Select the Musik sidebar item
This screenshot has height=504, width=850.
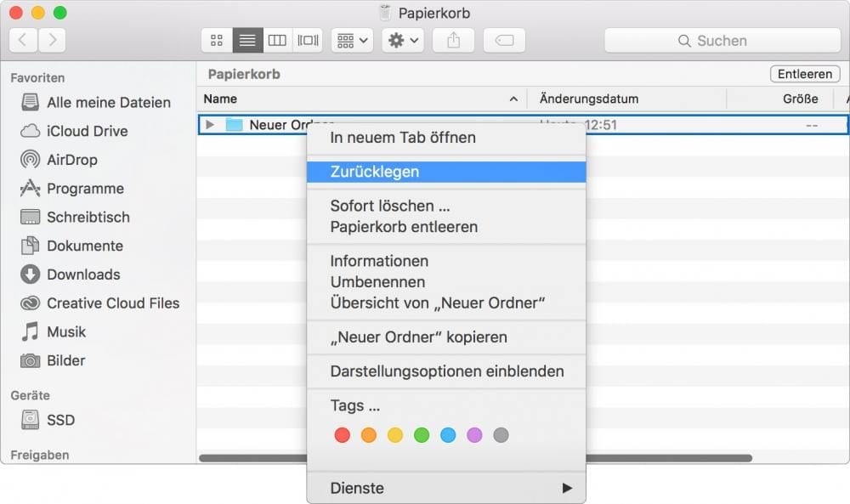coord(66,331)
